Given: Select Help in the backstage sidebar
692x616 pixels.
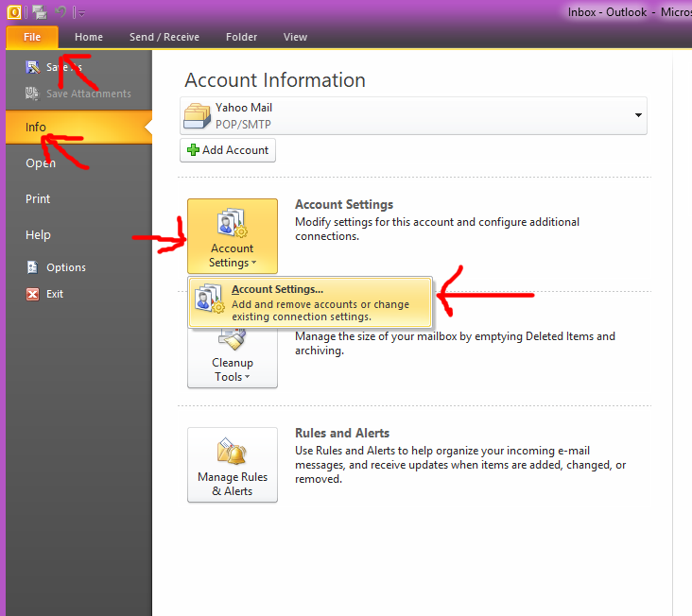Looking at the screenshot, I should [x=38, y=235].
